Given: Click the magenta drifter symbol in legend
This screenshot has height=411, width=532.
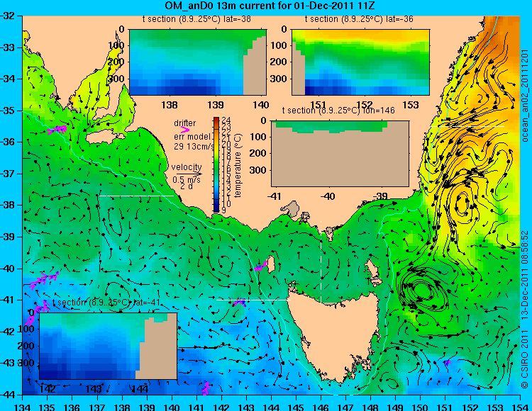Looking at the screenshot, I should point(185,130).
